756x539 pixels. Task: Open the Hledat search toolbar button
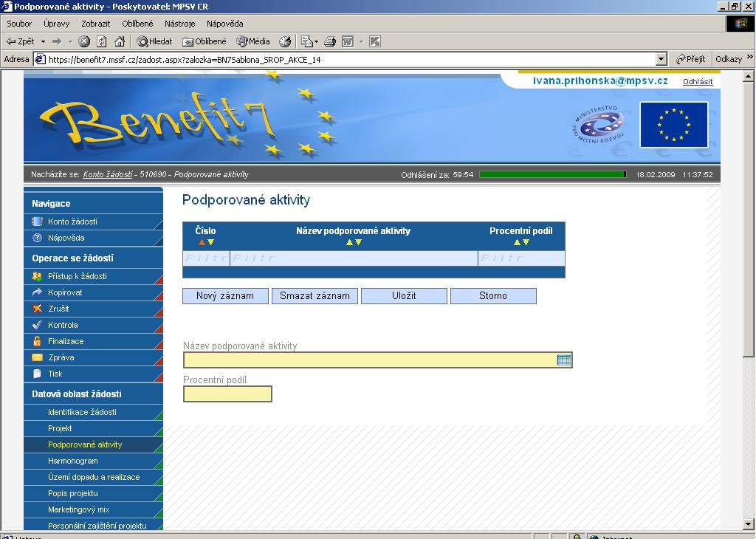pyautogui.click(x=154, y=41)
